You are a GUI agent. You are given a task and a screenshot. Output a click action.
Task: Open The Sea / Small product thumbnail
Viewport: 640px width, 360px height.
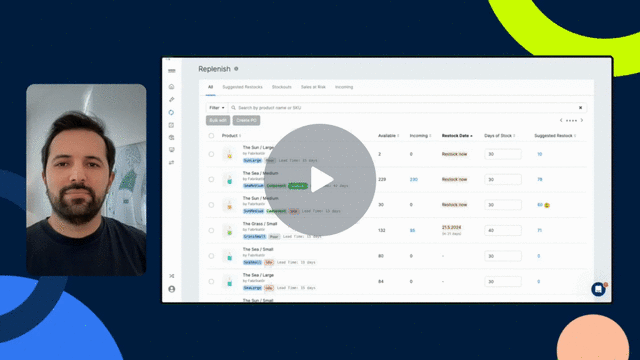pos(229,256)
